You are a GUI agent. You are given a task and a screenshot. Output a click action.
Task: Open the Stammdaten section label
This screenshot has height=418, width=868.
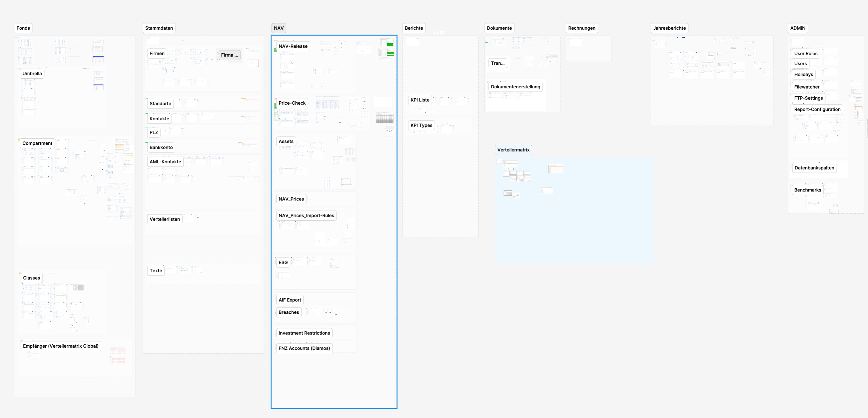pos(159,28)
